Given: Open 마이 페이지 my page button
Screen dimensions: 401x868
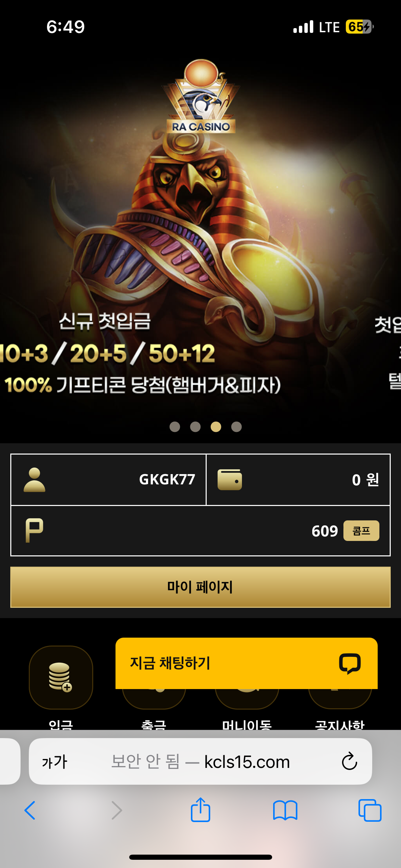Looking at the screenshot, I should point(200,587).
